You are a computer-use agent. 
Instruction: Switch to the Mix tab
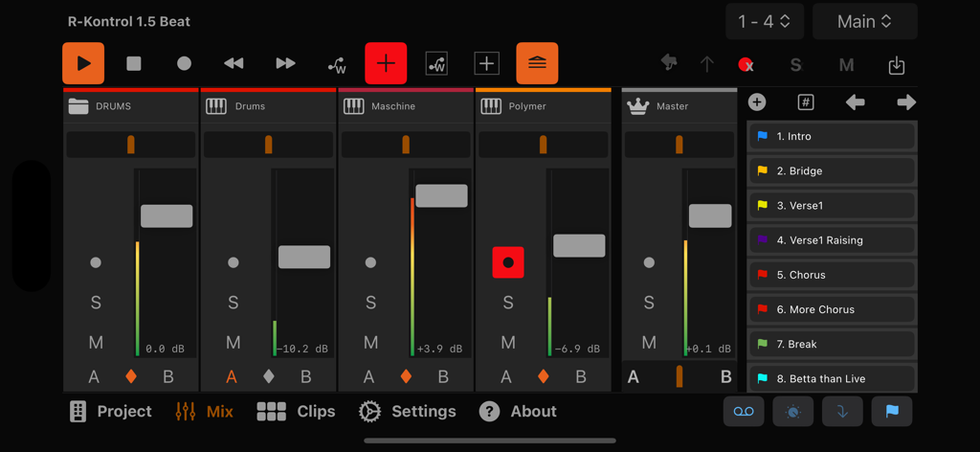point(205,412)
